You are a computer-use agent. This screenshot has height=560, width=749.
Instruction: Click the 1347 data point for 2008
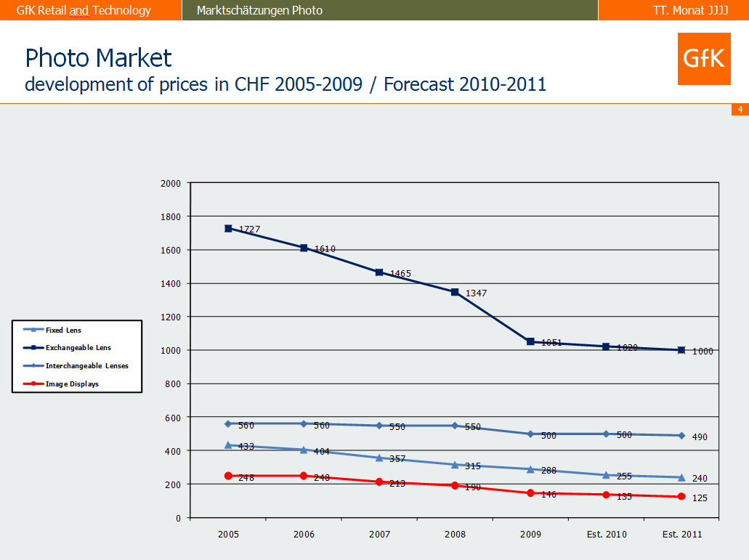click(455, 292)
